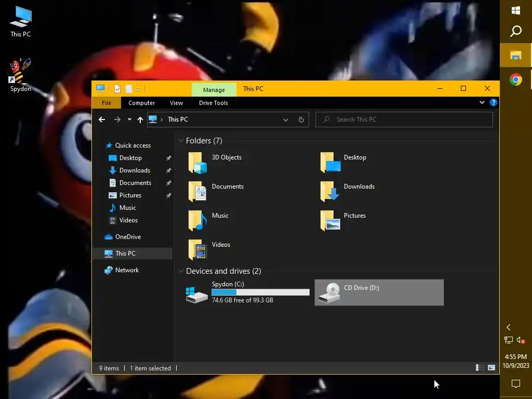
Task: Select OneDrive in the navigation pane
Action: (x=128, y=237)
